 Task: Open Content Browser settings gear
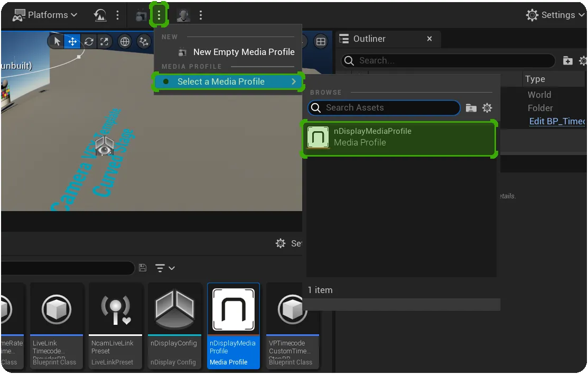[x=281, y=243]
